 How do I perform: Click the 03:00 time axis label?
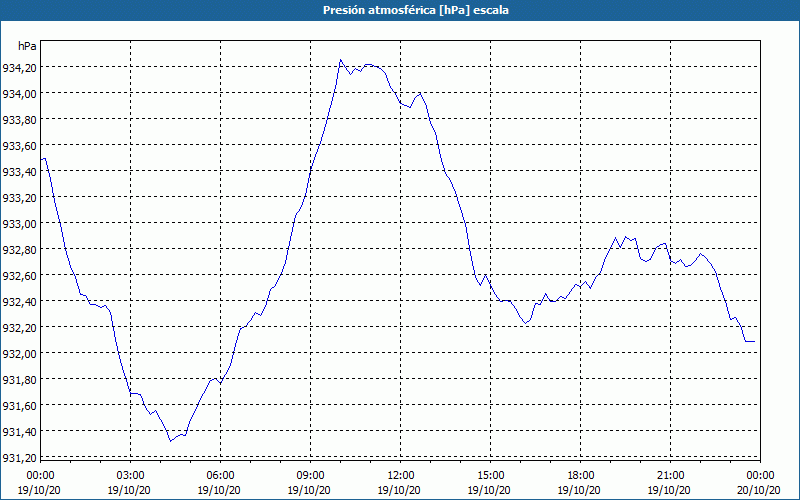tap(130, 476)
